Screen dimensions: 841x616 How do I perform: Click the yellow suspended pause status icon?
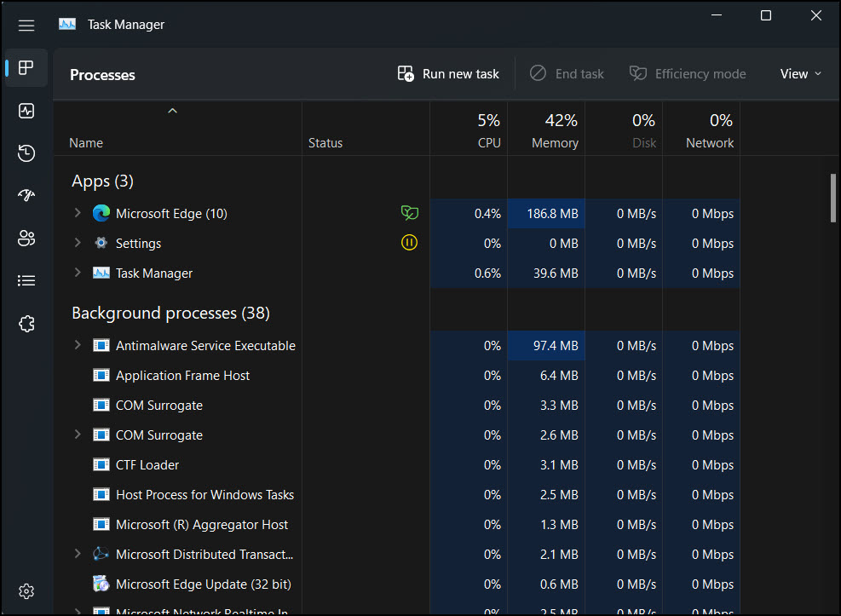point(409,242)
